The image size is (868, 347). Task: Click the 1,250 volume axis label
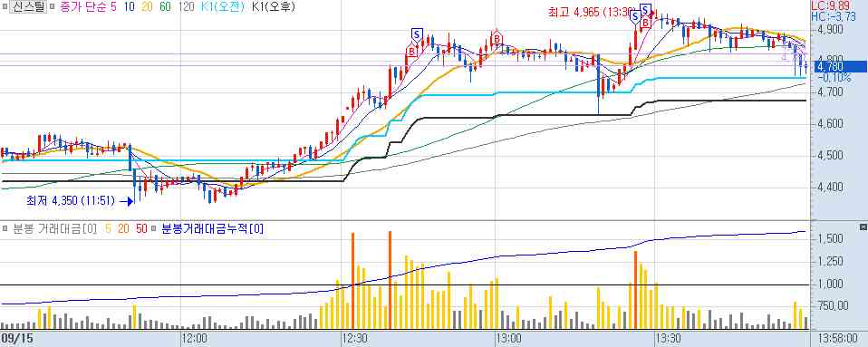(831, 261)
